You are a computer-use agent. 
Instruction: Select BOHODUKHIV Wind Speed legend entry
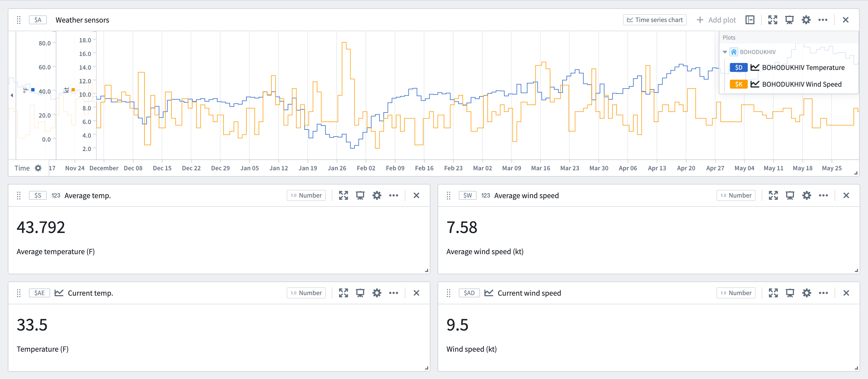(801, 84)
